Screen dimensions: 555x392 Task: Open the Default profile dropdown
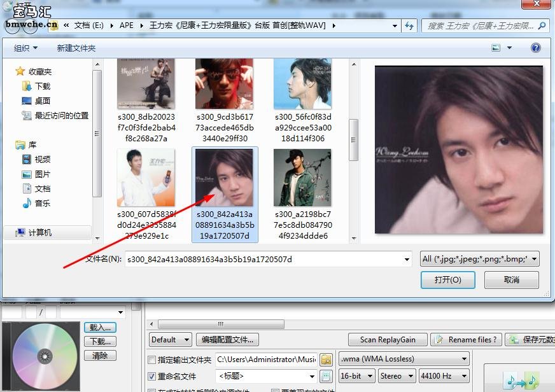point(170,340)
